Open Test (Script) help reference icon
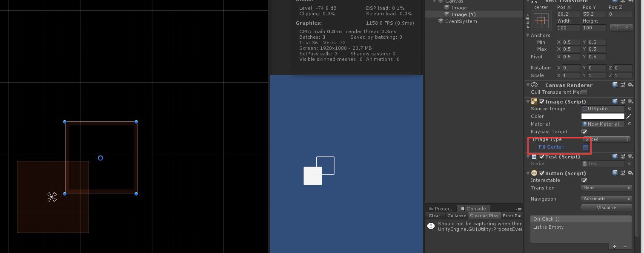The height and width of the screenshot is (253, 644). [x=615, y=157]
